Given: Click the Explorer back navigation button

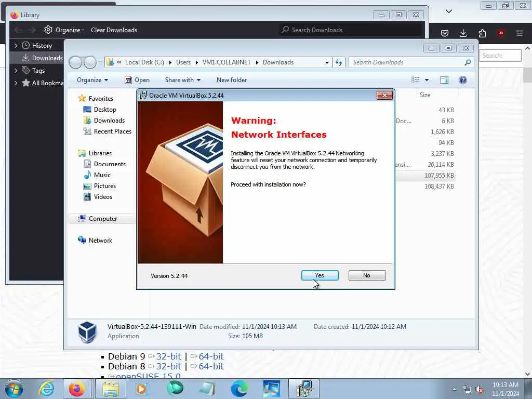Looking at the screenshot, I should 75,62.
